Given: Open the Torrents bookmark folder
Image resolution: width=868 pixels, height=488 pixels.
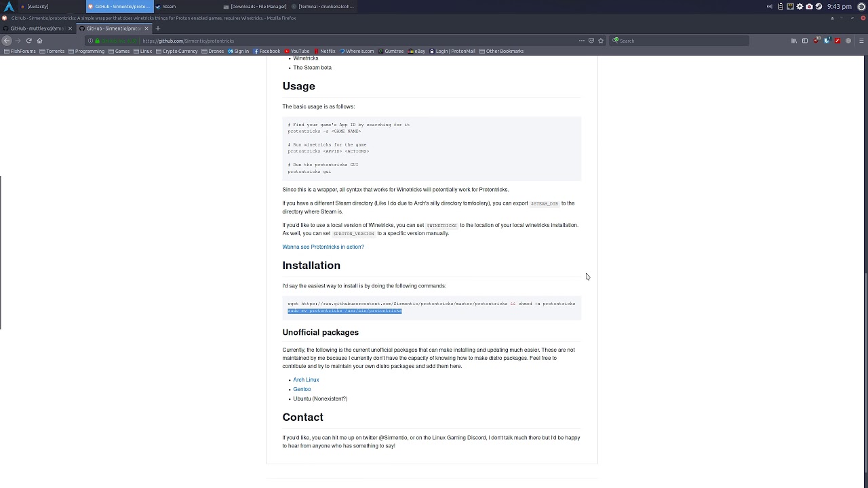Looking at the screenshot, I should [x=52, y=51].
